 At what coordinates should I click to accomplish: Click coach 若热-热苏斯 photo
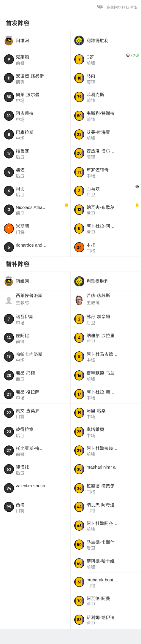click(79, 300)
